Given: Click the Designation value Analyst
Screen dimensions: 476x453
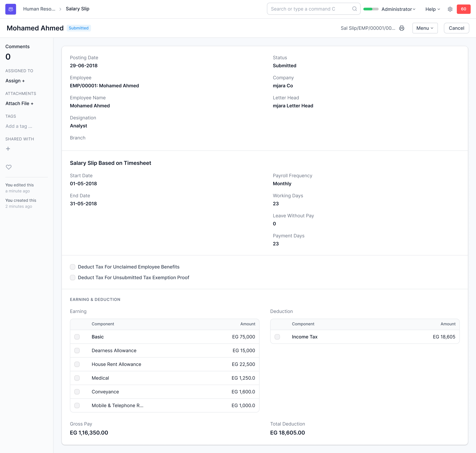Looking at the screenshot, I should point(79,126).
